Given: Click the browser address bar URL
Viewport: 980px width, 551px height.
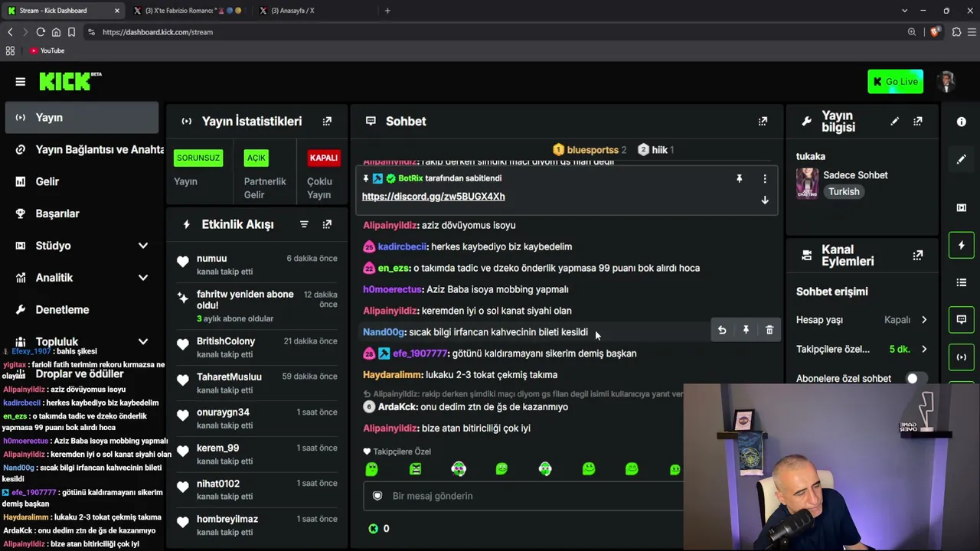Looking at the screenshot, I should coord(158,32).
